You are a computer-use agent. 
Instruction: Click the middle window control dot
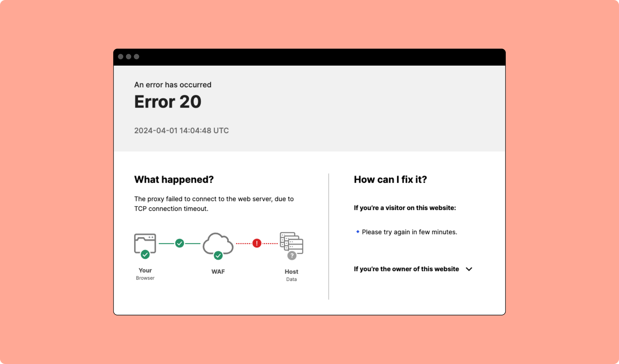[x=128, y=57]
